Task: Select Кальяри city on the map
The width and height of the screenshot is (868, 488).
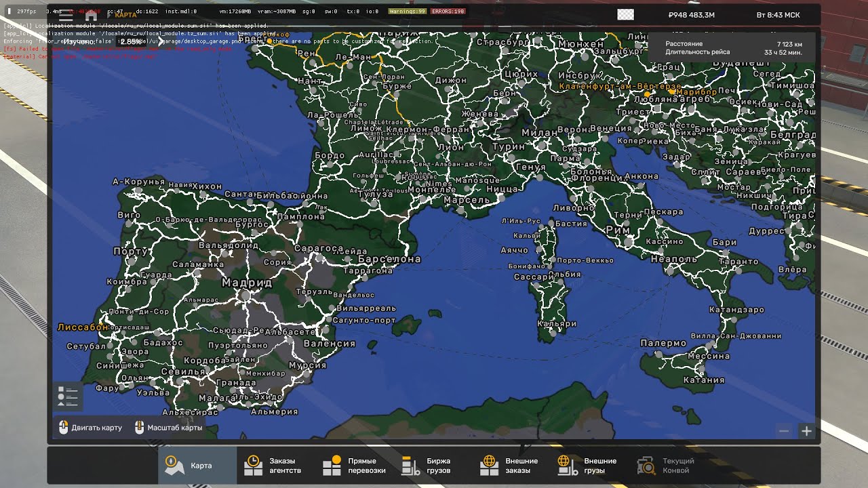Action: [x=556, y=325]
